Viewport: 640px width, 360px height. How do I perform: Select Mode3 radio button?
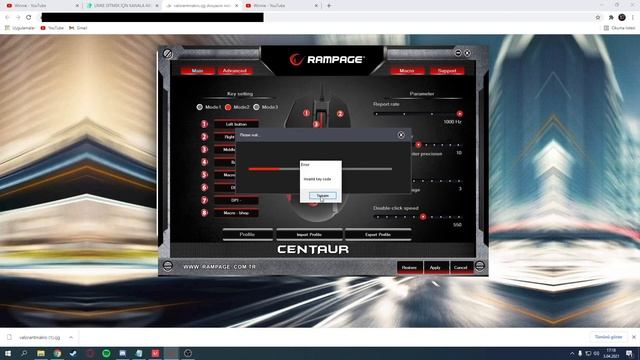(256, 107)
